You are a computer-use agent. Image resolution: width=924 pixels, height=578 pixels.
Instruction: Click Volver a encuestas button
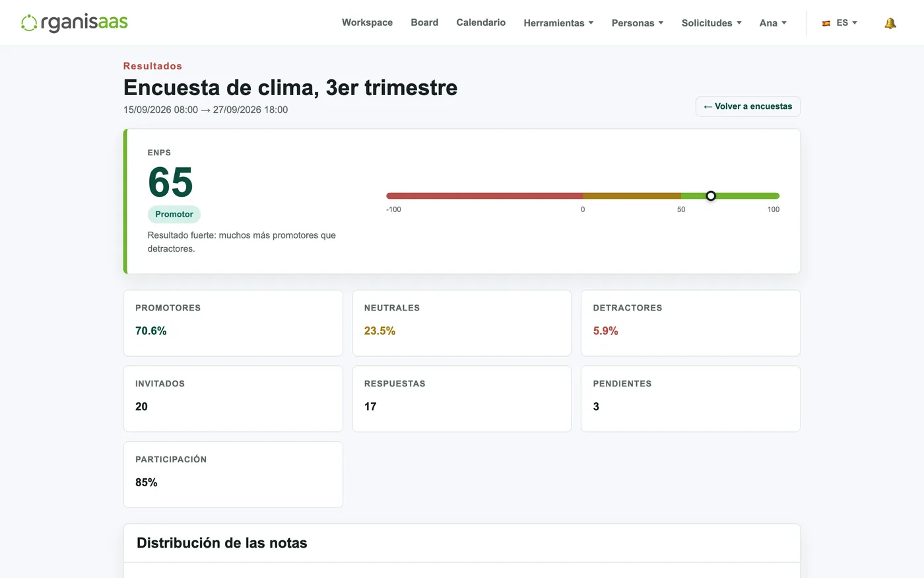[x=748, y=106]
